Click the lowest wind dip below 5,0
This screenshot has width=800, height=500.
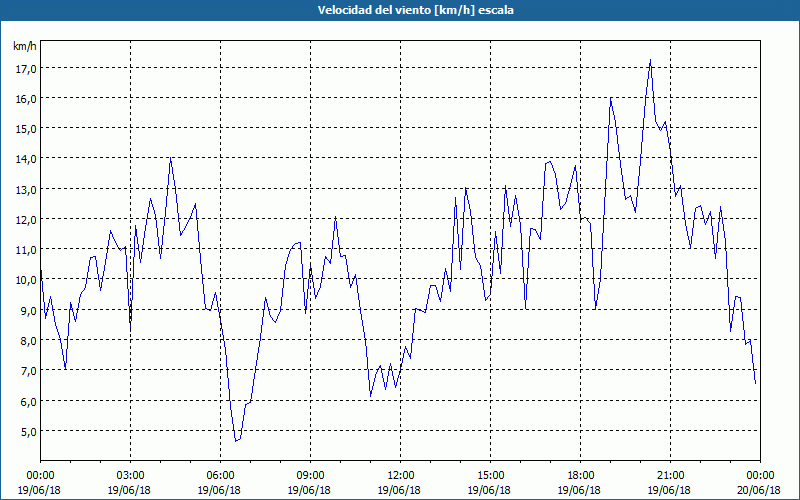click(236, 440)
